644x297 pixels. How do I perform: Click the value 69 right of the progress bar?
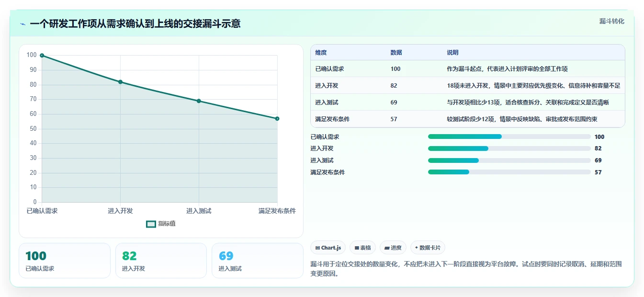pyautogui.click(x=598, y=160)
